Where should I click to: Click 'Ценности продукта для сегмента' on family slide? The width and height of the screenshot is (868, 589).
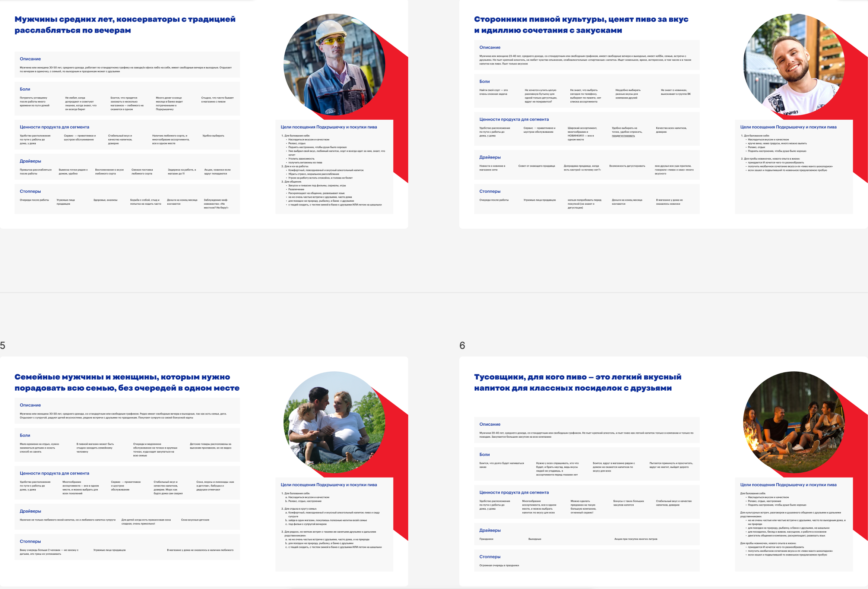point(54,473)
